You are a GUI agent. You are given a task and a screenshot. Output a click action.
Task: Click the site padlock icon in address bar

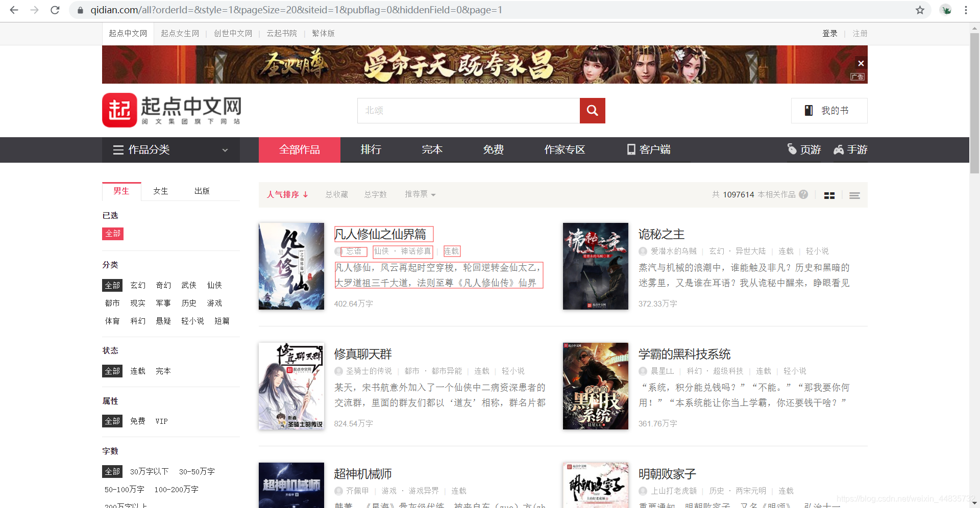click(x=80, y=10)
